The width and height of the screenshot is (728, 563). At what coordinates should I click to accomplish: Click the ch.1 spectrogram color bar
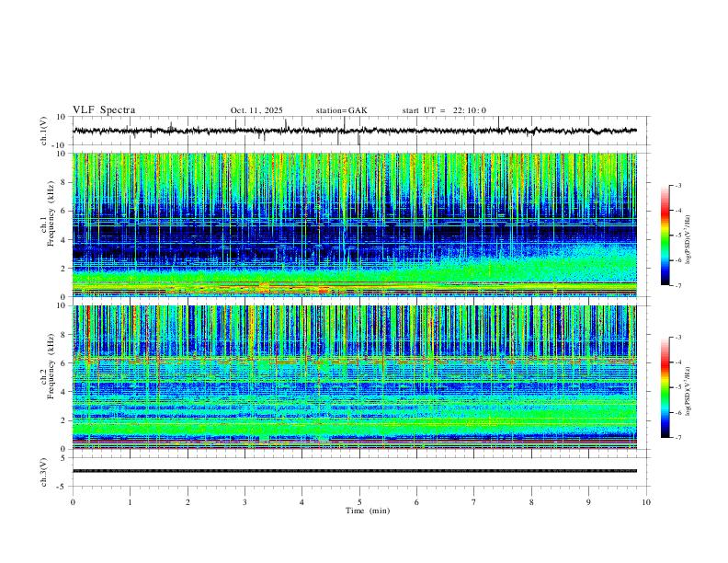665,236
